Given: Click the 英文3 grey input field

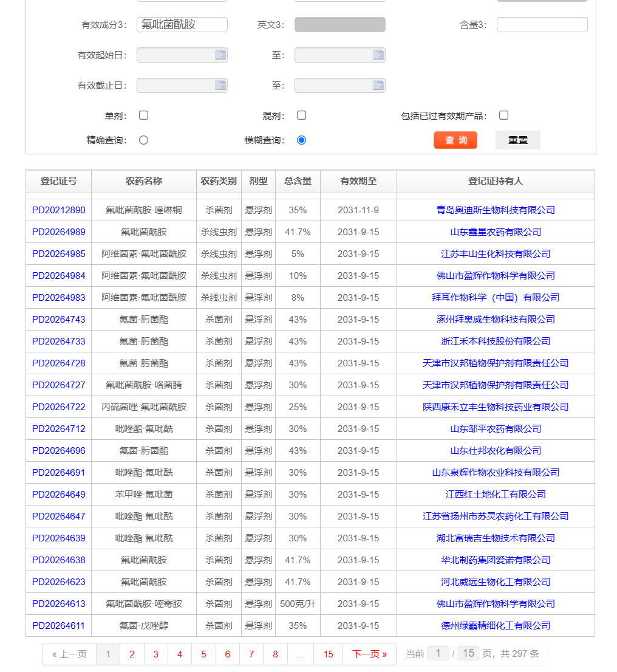Looking at the screenshot, I should pos(340,24).
